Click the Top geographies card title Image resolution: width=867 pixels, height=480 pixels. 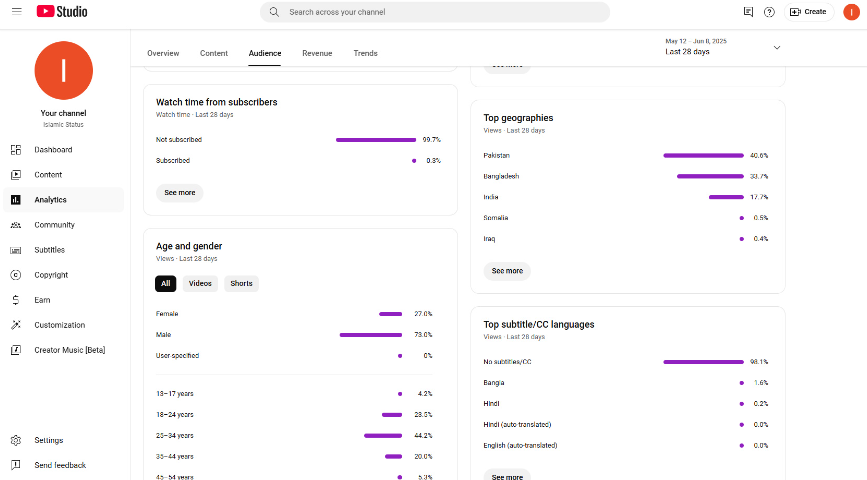click(518, 118)
